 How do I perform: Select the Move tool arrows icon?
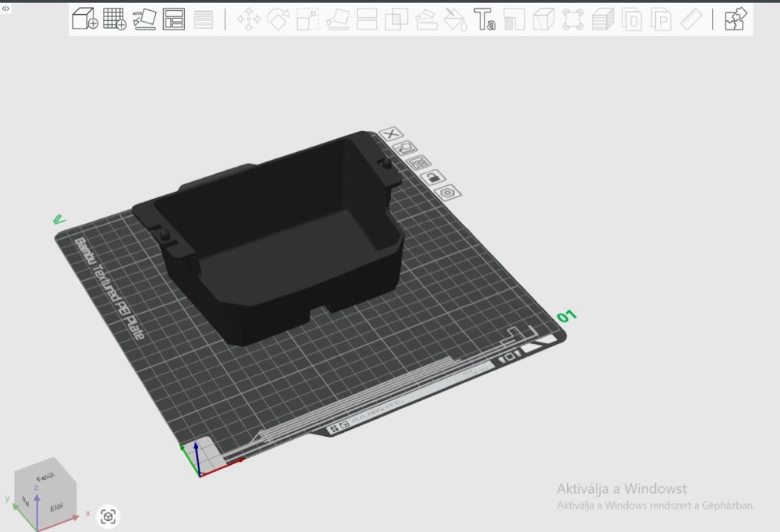249,20
